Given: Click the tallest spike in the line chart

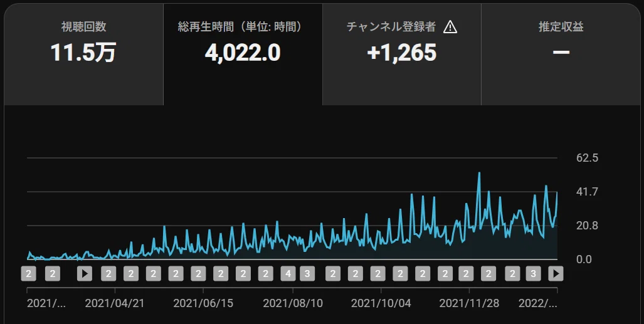Looking at the screenshot, I should point(479,174).
